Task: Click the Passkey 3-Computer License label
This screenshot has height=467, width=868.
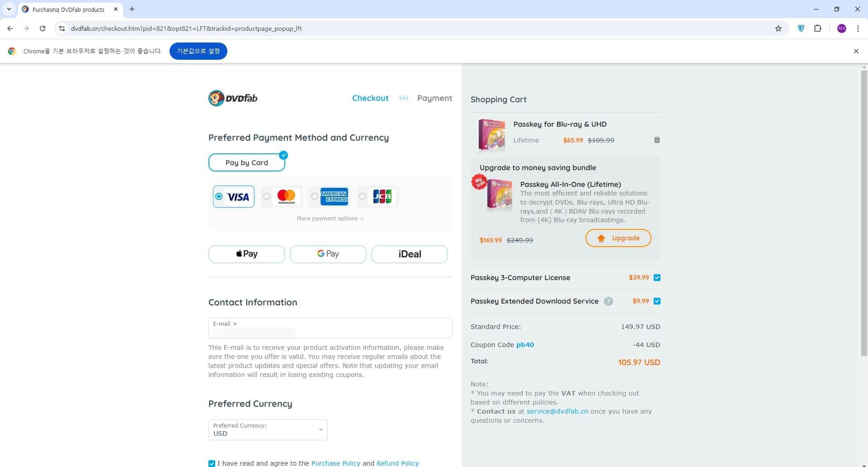Action: click(520, 278)
